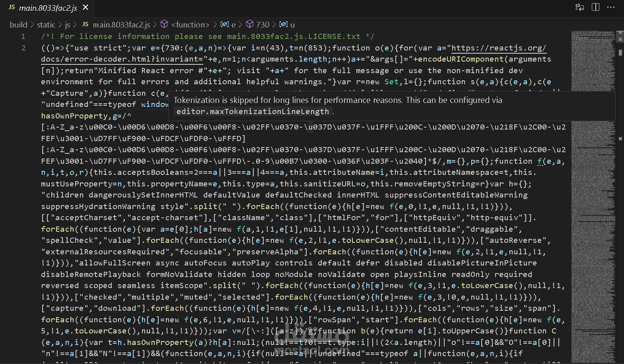The image size is (624, 364).
Task: Open the e variable breadcrumb
Action: [x=233, y=25]
